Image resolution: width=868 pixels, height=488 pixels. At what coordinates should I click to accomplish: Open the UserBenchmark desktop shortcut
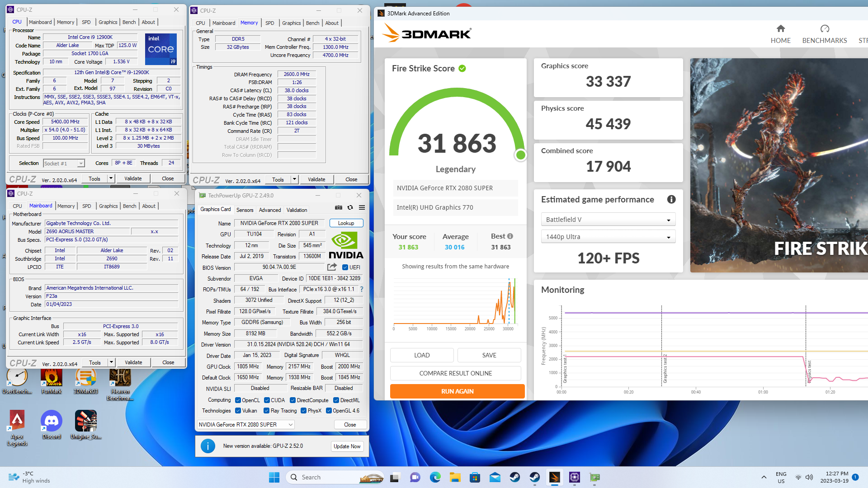tap(17, 380)
